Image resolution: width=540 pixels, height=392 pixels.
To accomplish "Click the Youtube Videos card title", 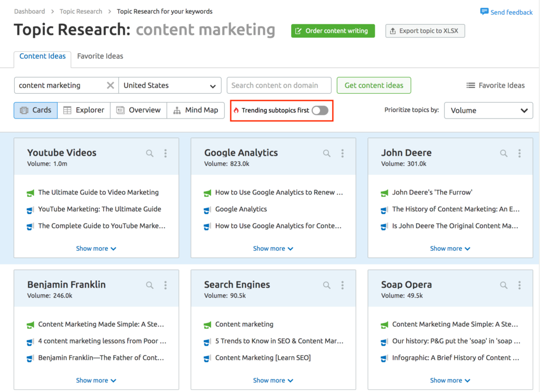I will tap(62, 153).
